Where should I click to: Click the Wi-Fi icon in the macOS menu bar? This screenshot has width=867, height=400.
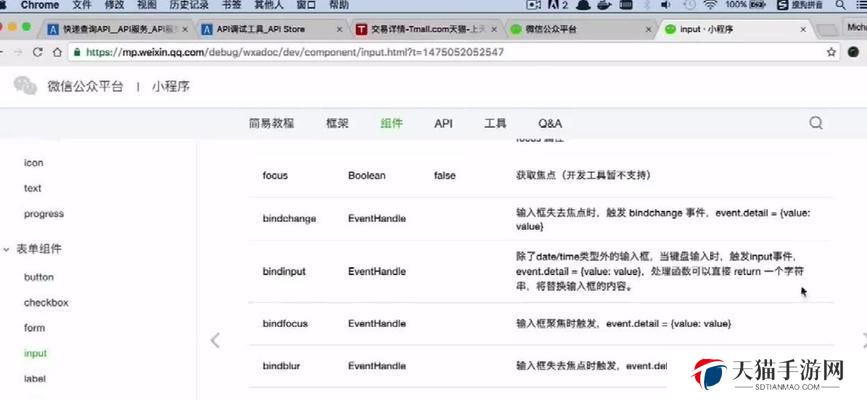click(x=708, y=6)
